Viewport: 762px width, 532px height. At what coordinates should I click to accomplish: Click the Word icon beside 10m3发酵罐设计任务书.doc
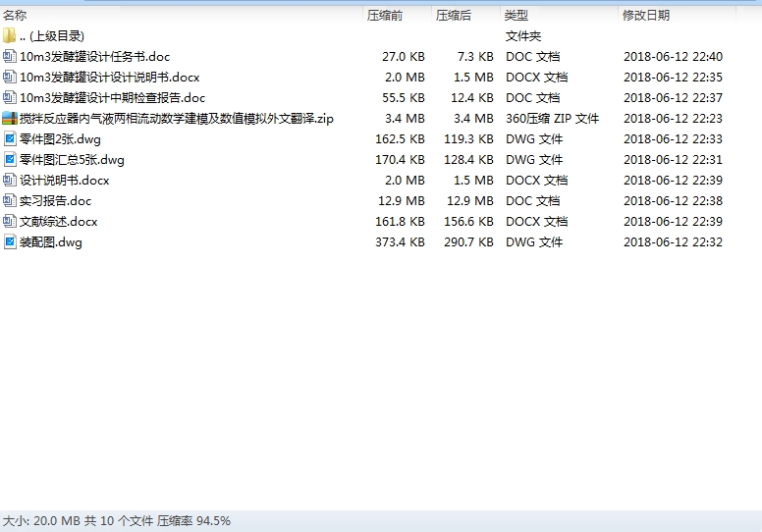[x=9, y=56]
